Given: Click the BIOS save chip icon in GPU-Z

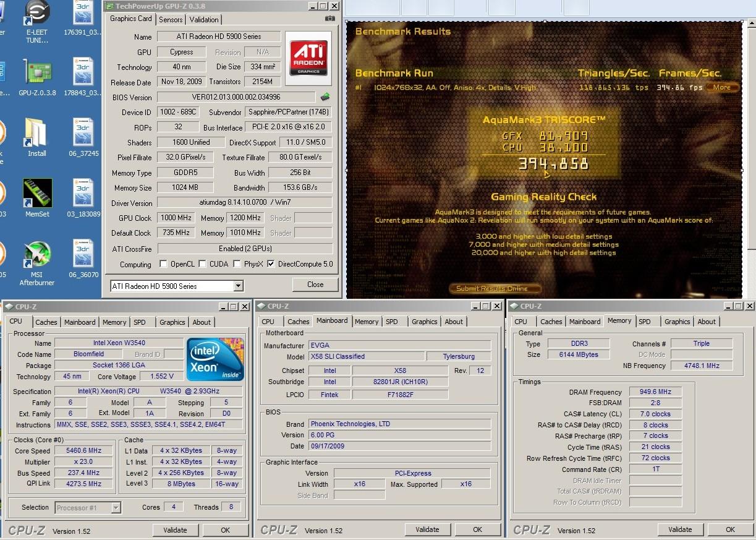Looking at the screenshot, I should (325, 97).
